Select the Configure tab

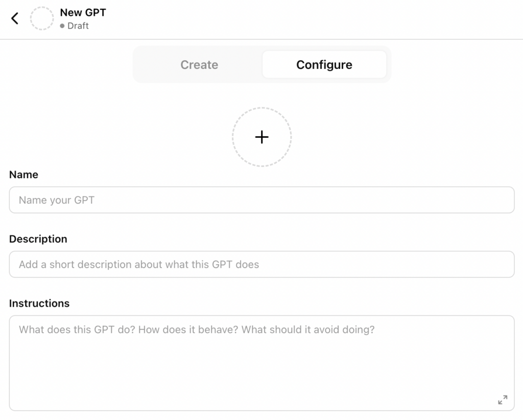pos(324,65)
